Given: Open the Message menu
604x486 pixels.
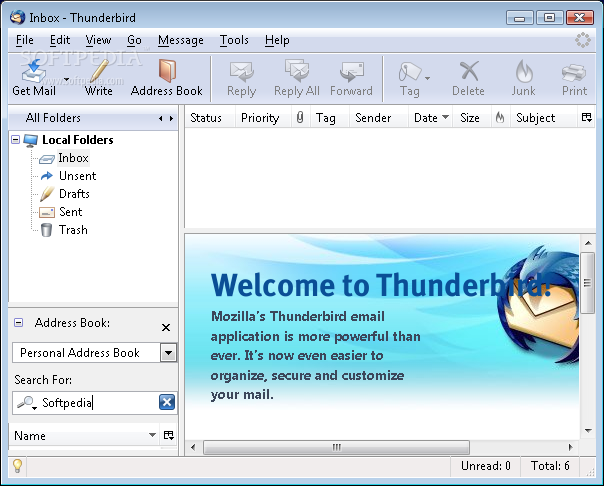Looking at the screenshot, I should tap(181, 40).
